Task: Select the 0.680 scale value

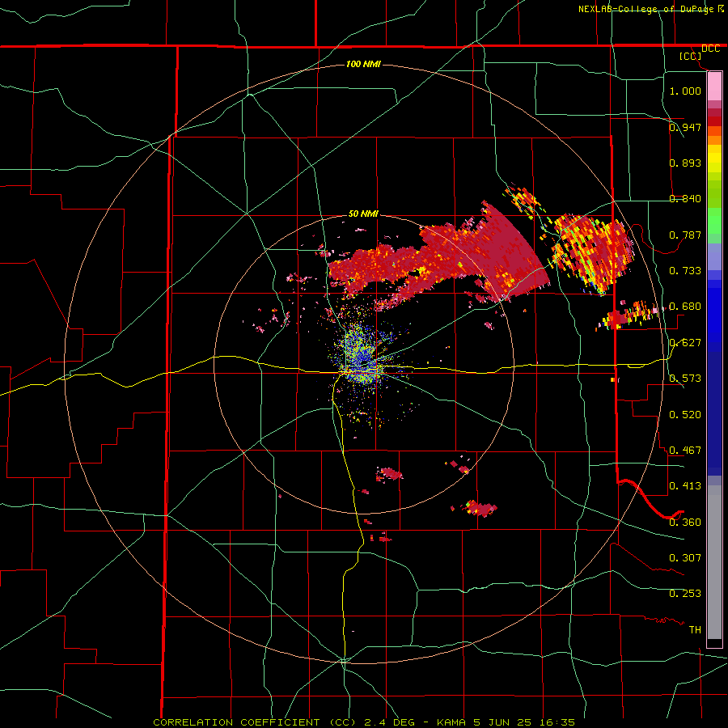Action: pyautogui.click(x=685, y=307)
